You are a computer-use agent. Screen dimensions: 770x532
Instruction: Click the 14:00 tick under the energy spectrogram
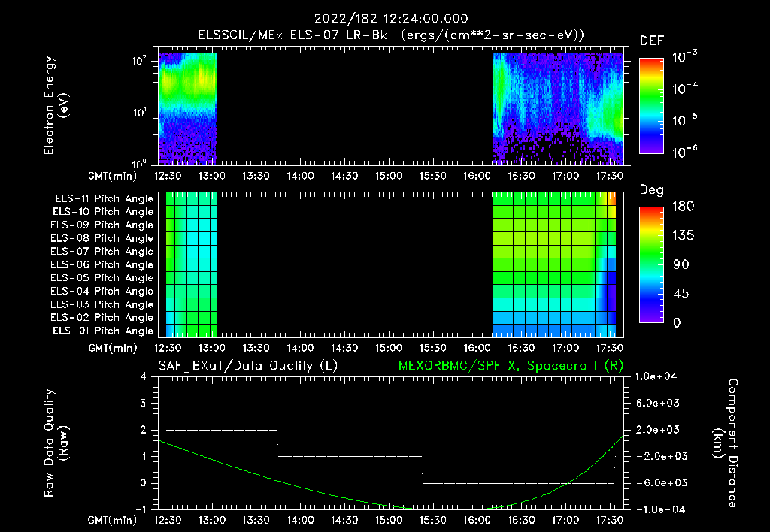[300, 176]
